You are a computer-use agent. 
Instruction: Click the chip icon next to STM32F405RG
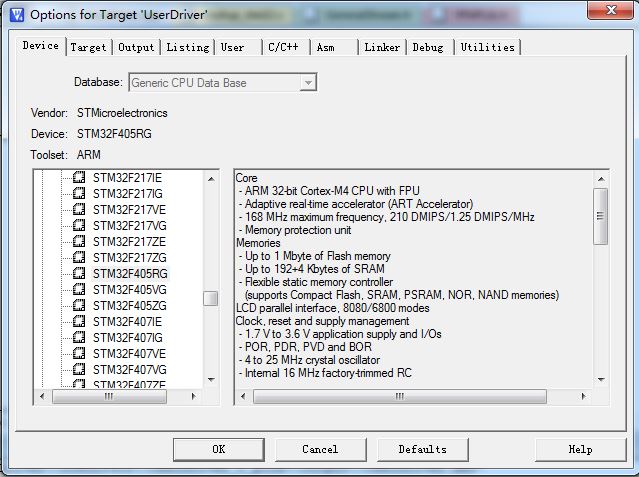[x=79, y=273]
